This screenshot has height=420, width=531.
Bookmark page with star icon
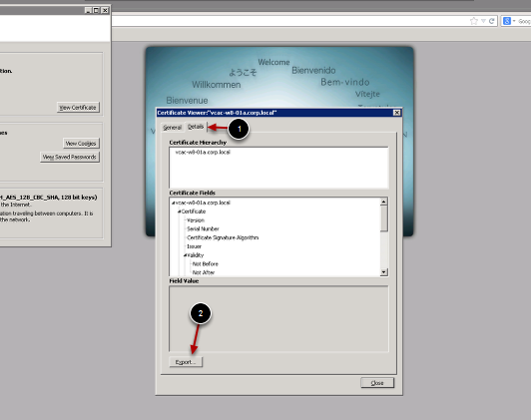[474, 21]
